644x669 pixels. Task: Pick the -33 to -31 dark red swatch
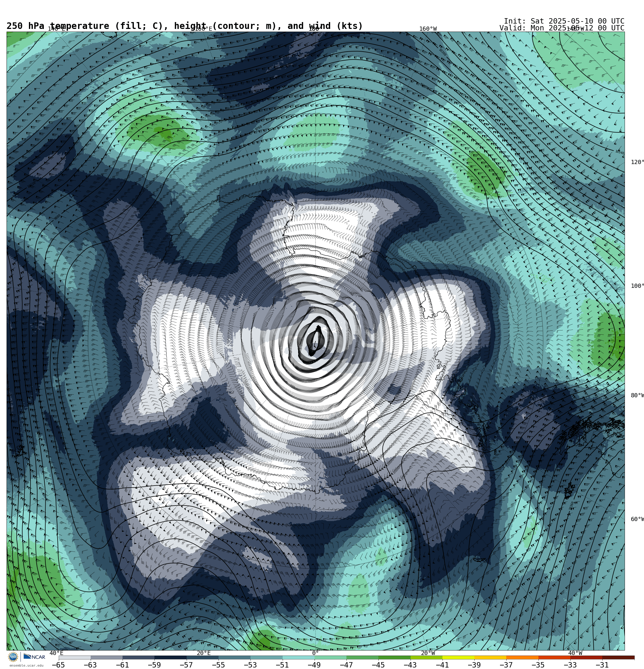coord(586,657)
